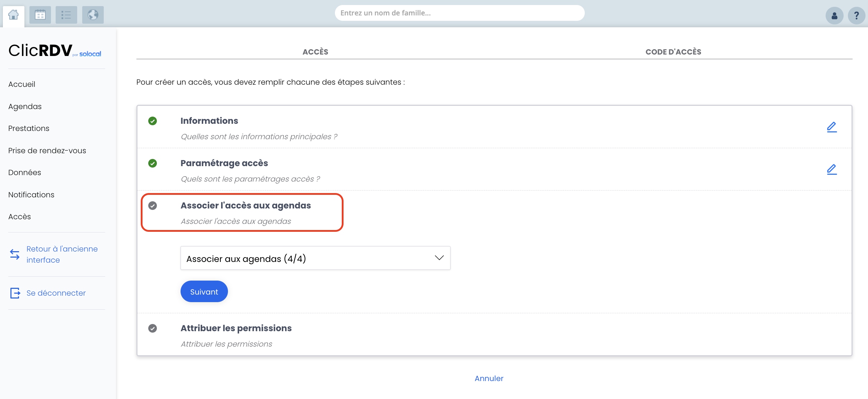The image size is (868, 399).
Task: Open the help question mark icon
Action: 857,16
